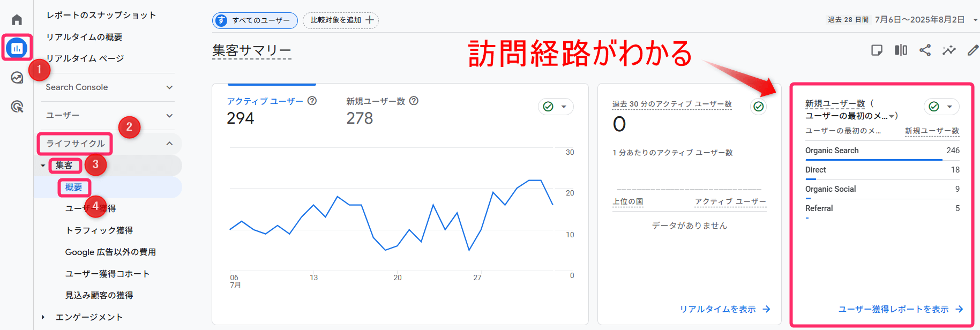Customize report with the pencil icon
The image size is (980, 330).
972,50
